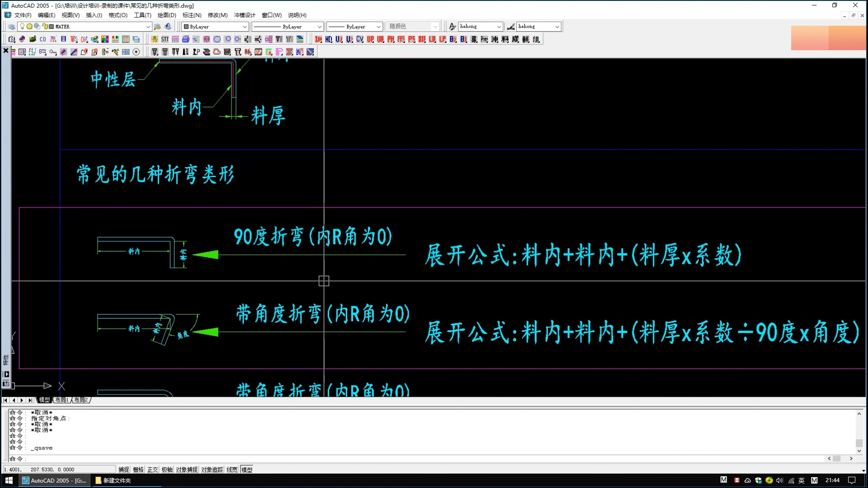Toggle 正交 ortho mode in status bar
This screenshot has height=488, width=868.
tap(152, 469)
